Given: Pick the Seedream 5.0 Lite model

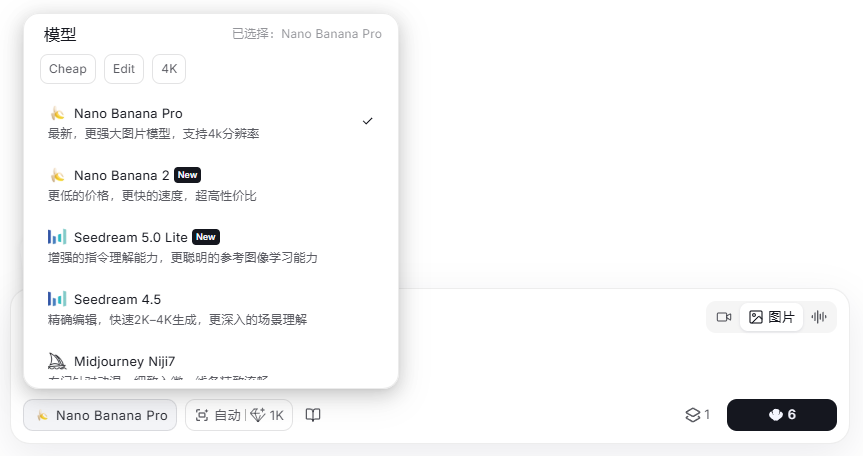Looking at the screenshot, I should (x=211, y=248).
